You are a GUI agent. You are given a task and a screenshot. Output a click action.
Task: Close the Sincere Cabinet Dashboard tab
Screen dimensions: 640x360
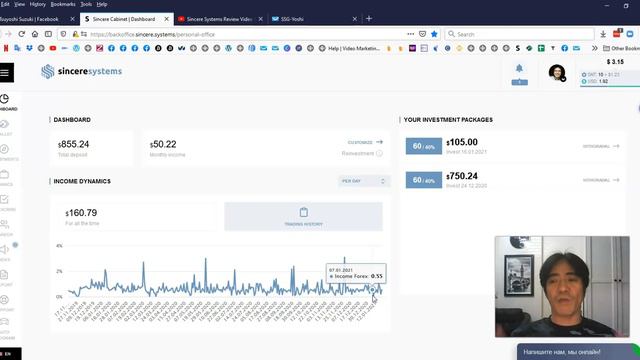click(x=167, y=19)
